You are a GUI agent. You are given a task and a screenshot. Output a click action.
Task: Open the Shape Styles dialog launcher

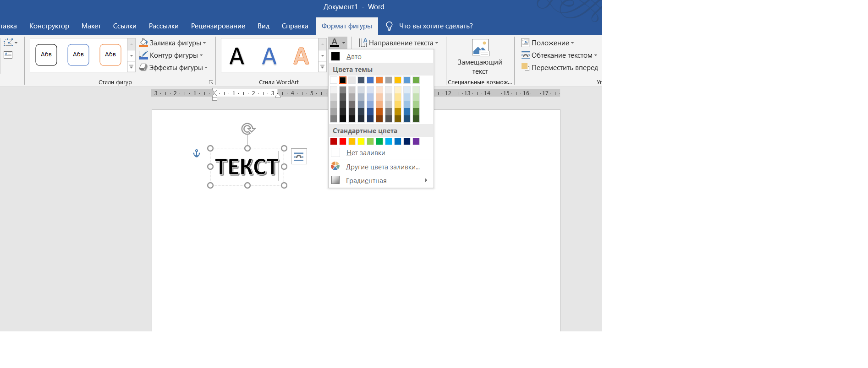point(211,82)
